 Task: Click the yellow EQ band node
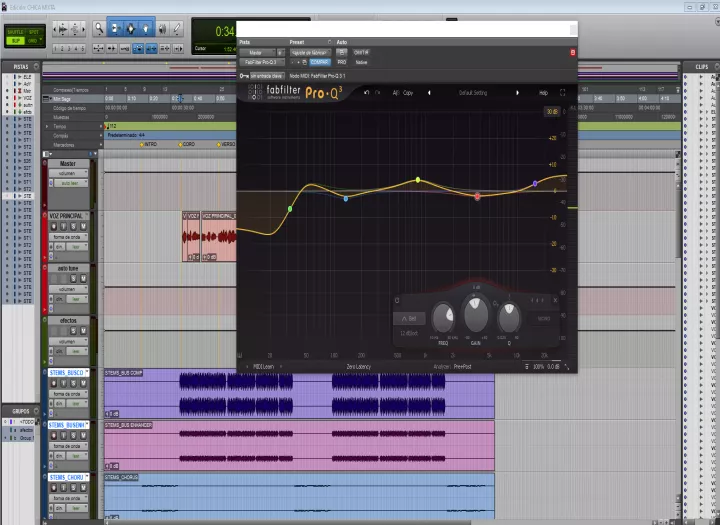click(417, 180)
